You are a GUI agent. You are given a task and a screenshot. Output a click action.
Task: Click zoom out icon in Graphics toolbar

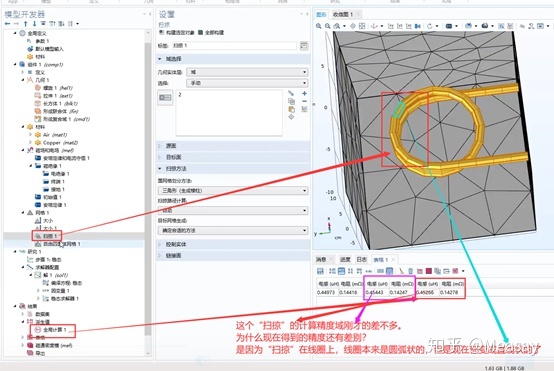tap(328, 26)
